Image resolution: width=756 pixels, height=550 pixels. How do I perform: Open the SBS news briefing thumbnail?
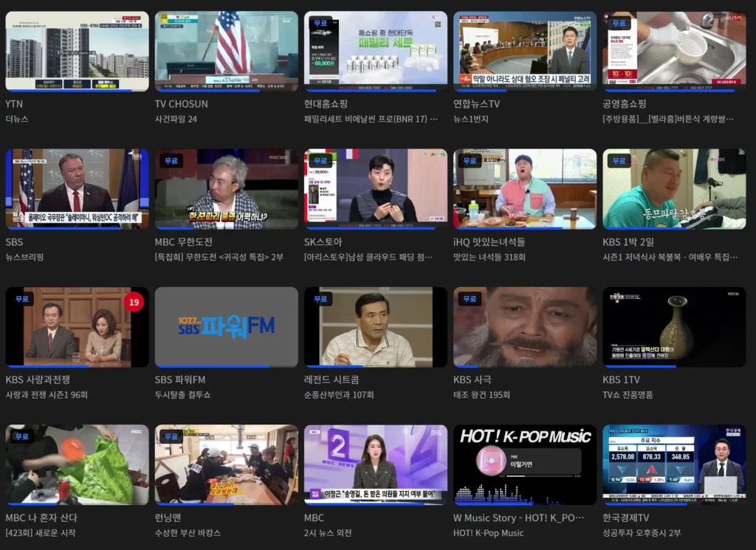[77, 189]
